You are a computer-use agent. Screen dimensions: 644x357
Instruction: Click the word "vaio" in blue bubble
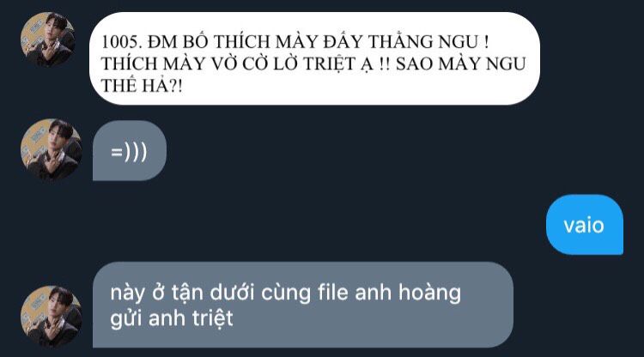coord(584,226)
